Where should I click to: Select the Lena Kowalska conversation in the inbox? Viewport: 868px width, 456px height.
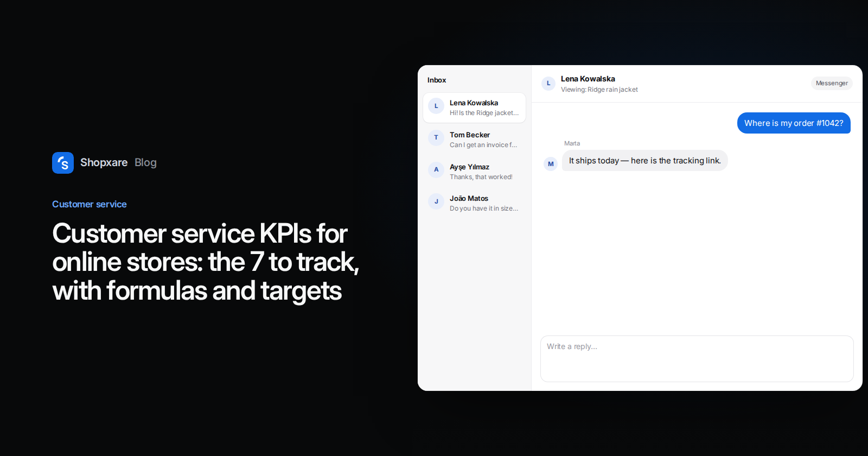pyautogui.click(x=474, y=107)
